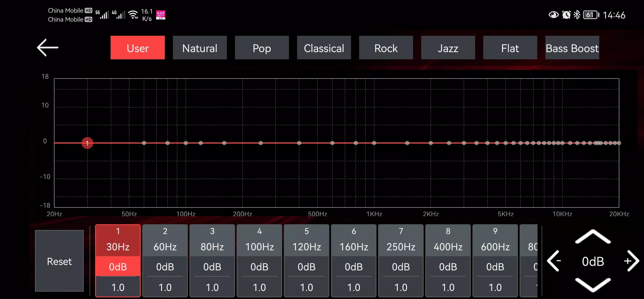Image resolution: width=644 pixels, height=299 pixels.
Task: Switch to the Jazz preset
Action: [448, 48]
